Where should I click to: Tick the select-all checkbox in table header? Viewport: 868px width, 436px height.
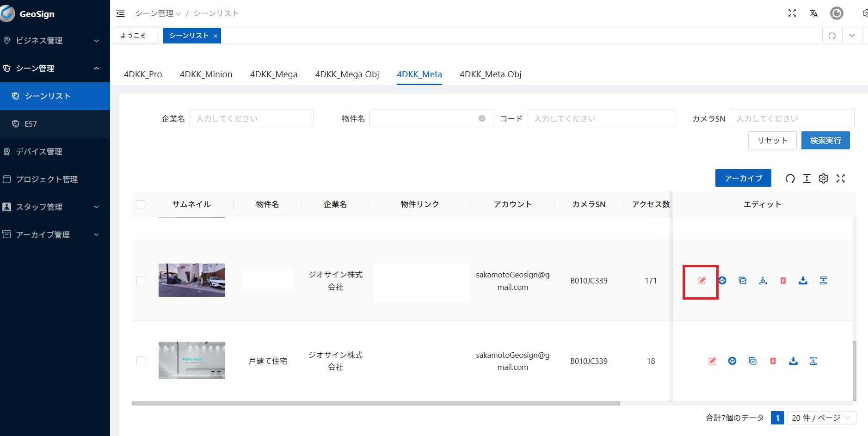[141, 204]
